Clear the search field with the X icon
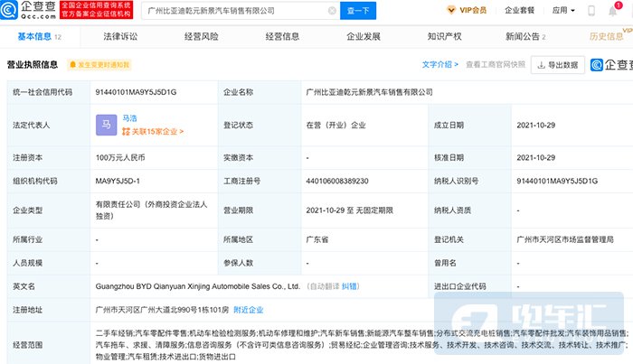Viewport: 633px width, 364px height. 332,11
